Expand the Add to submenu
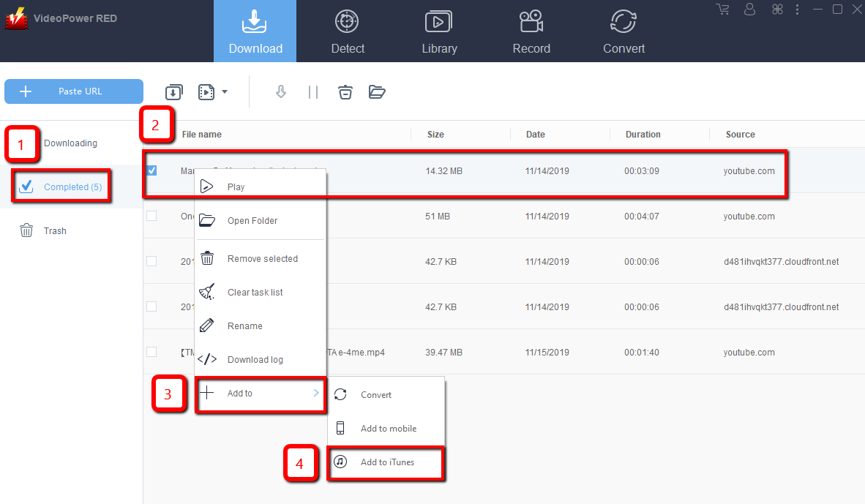 tap(260, 394)
